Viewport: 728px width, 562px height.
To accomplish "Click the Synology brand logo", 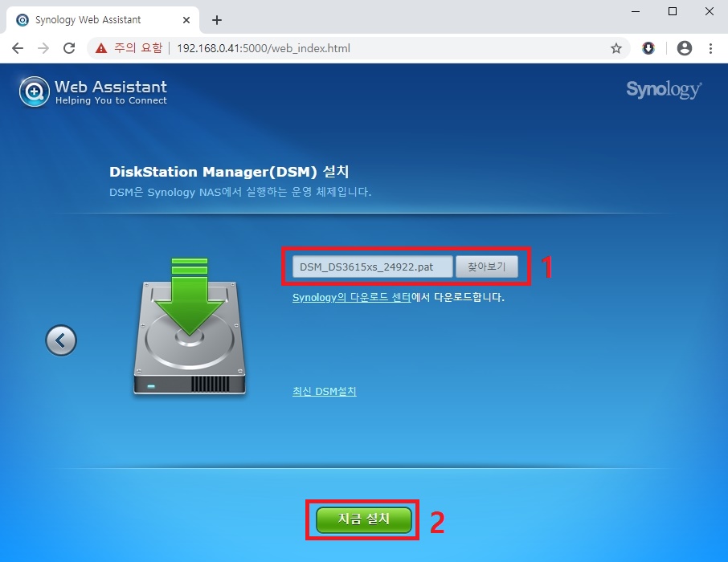I will [x=664, y=89].
